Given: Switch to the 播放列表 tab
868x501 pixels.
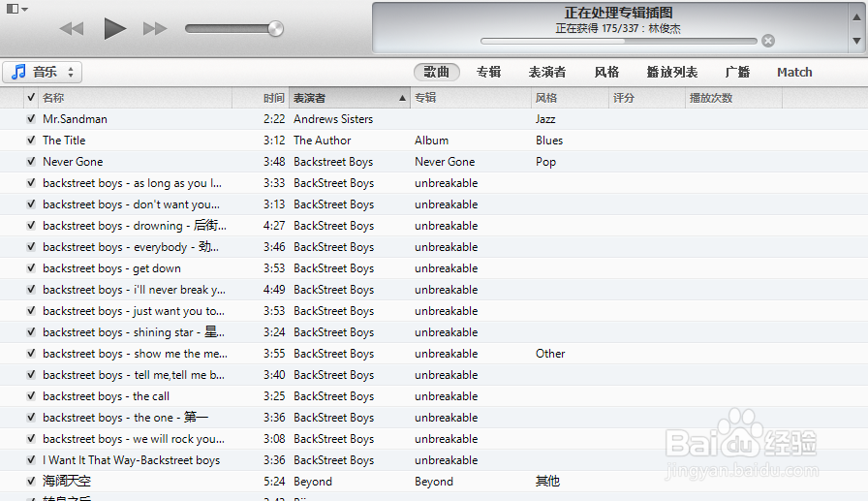Looking at the screenshot, I should [x=672, y=72].
